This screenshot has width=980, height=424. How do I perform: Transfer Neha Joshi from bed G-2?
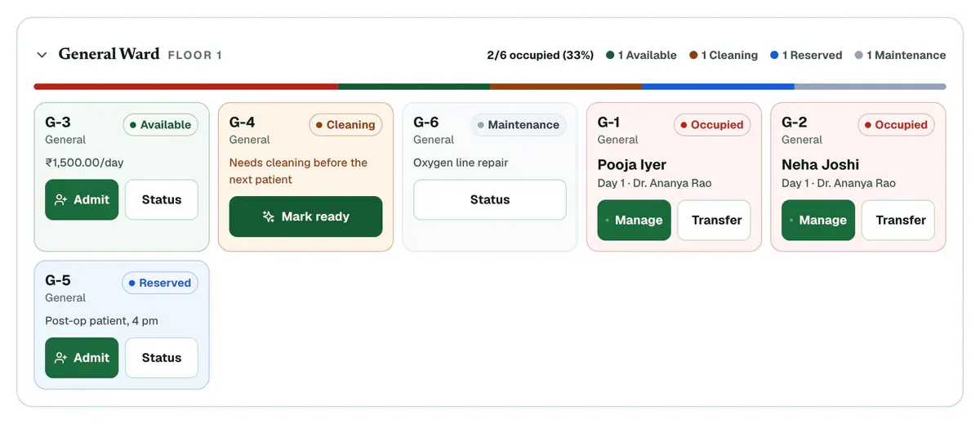pyautogui.click(x=898, y=220)
